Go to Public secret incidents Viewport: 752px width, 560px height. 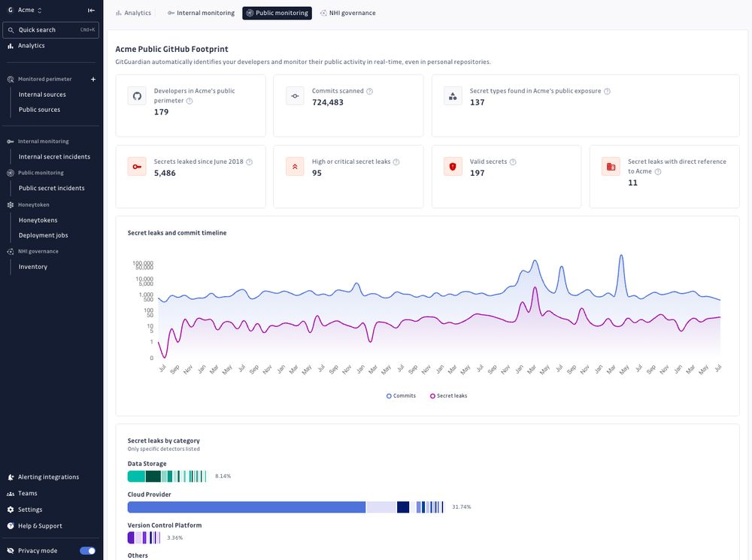[x=51, y=188]
